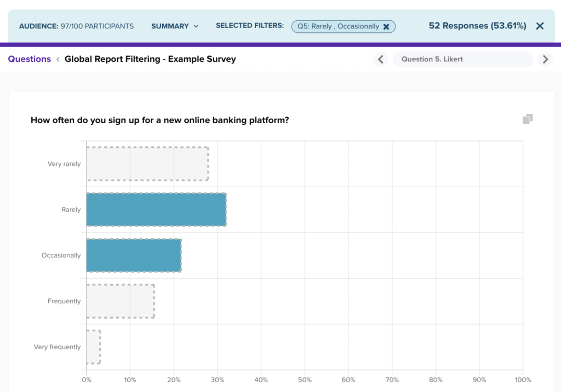The height and width of the screenshot is (392, 561).
Task: Go to the next question arrow
Action: (545, 59)
